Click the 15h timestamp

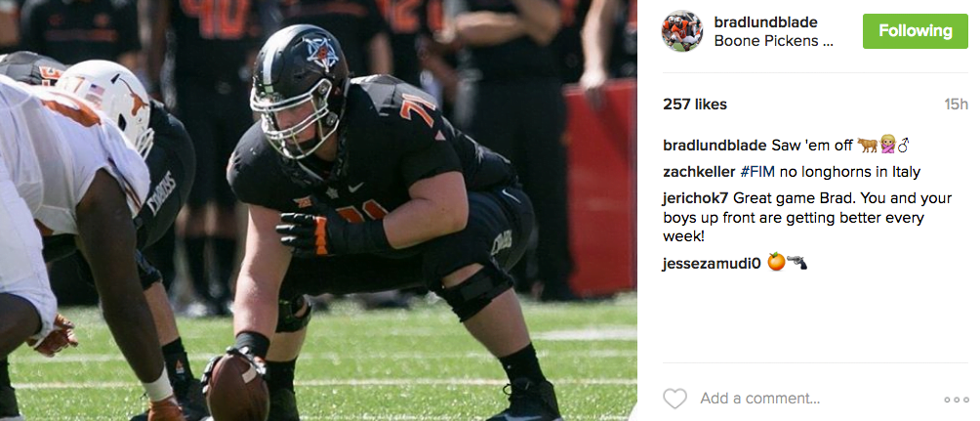[956, 105]
